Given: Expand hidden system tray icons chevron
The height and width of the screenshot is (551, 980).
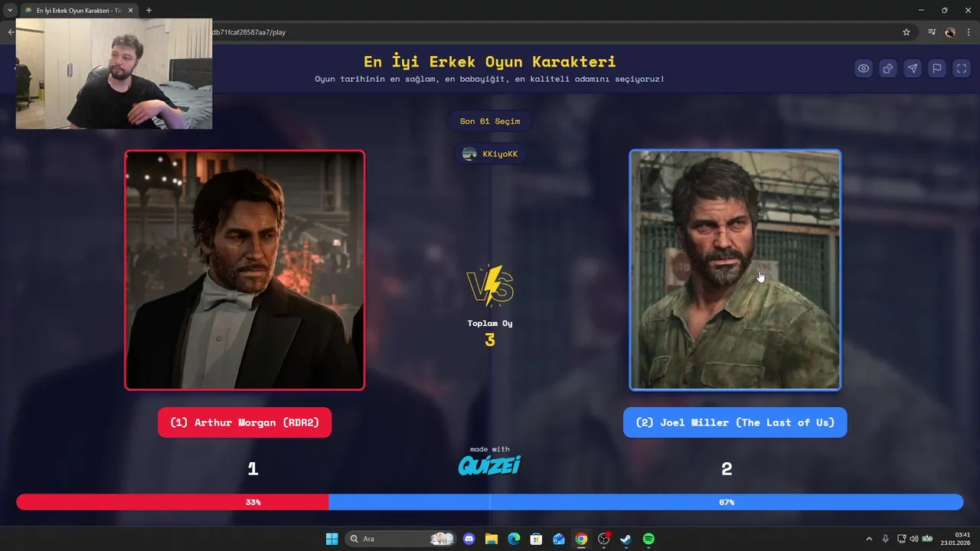Looking at the screenshot, I should pos(868,539).
